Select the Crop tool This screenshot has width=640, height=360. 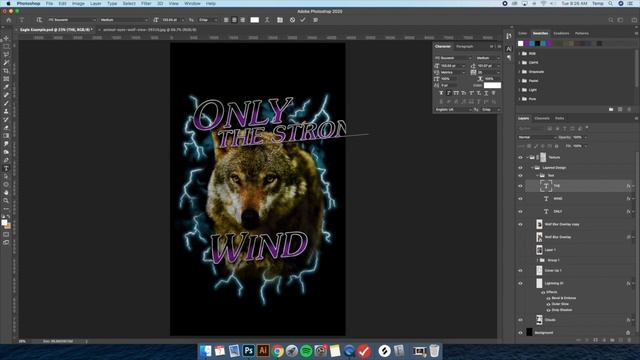[6, 71]
